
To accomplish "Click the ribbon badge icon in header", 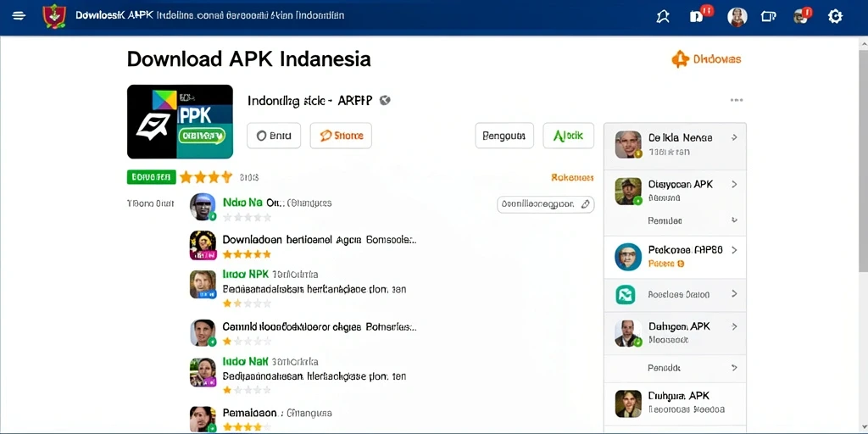I will [x=663, y=17].
